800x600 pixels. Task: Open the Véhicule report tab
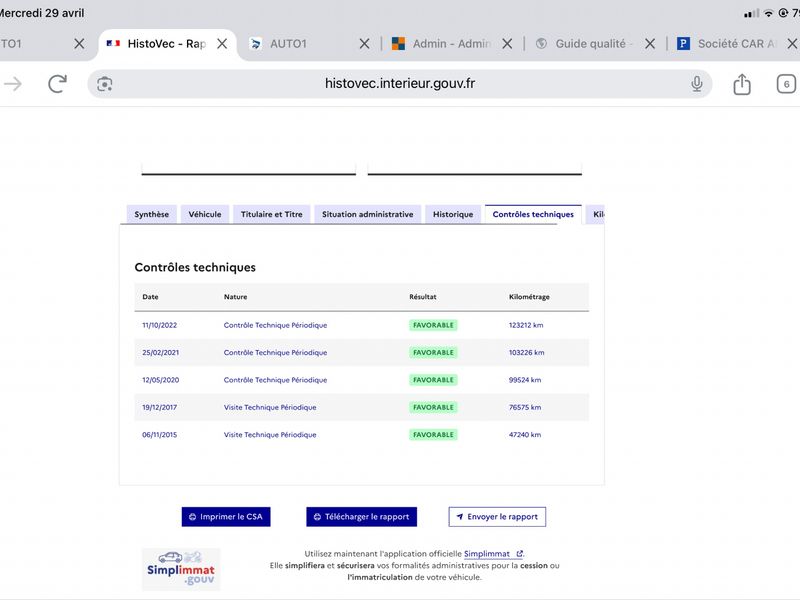coord(205,214)
